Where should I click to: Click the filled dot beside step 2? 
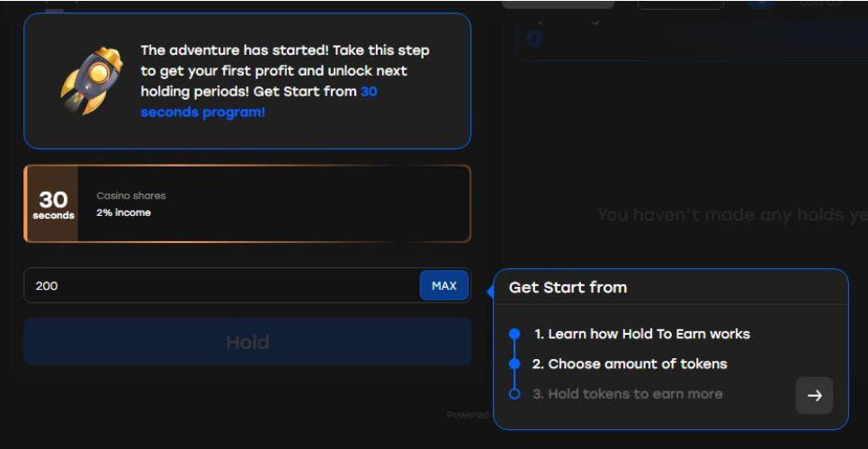(x=515, y=364)
